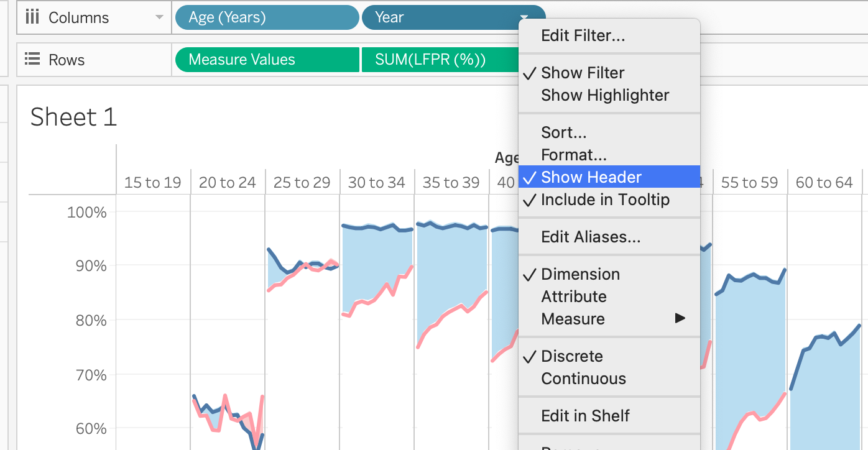Screen dimensions: 868x450
Task: Select the Continuous option
Action: click(x=583, y=379)
